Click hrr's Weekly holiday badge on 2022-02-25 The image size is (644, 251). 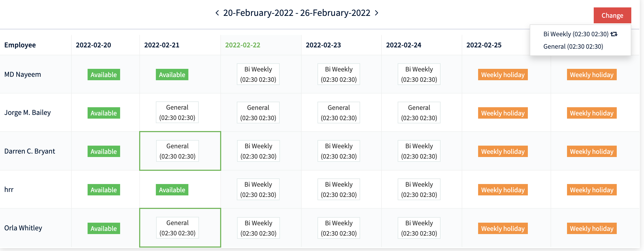click(503, 190)
